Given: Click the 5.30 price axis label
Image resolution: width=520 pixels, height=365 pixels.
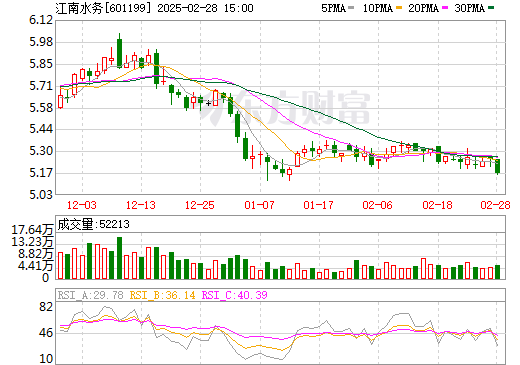Looking at the screenshot, I should (41, 151).
